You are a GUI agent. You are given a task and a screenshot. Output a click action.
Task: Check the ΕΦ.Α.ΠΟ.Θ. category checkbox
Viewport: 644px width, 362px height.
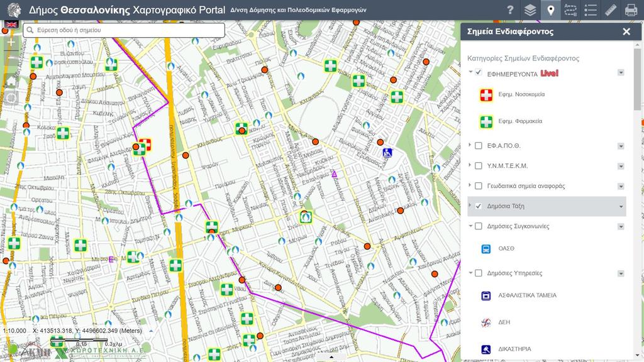click(x=479, y=145)
